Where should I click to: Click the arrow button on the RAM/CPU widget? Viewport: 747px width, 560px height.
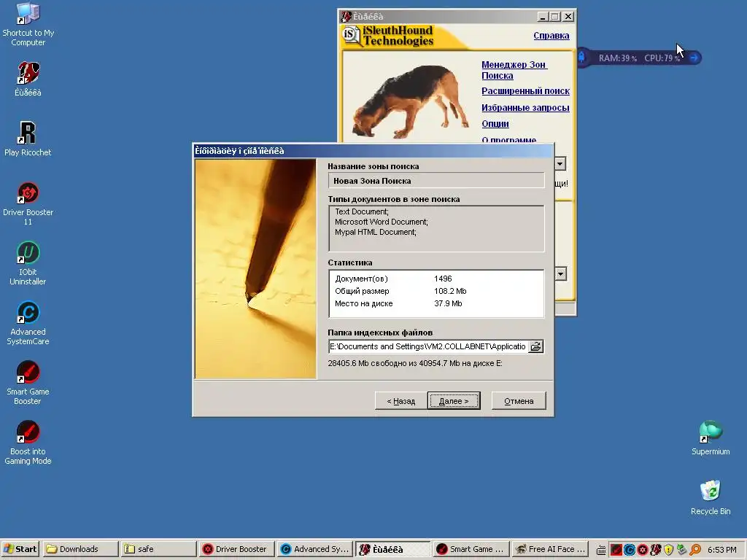click(694, 58)
